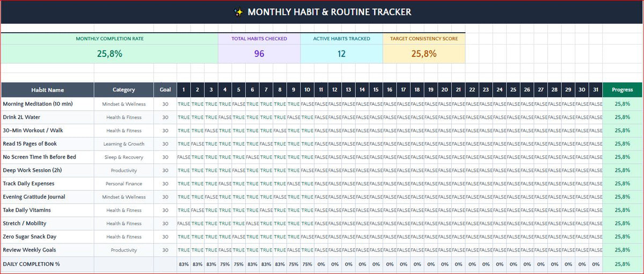The width and height of the screenshot is (644, 274).
Task: Click the 25,8% progress for Track Daily Expenses
Action: pyautogui.click(x=623, y=184)
